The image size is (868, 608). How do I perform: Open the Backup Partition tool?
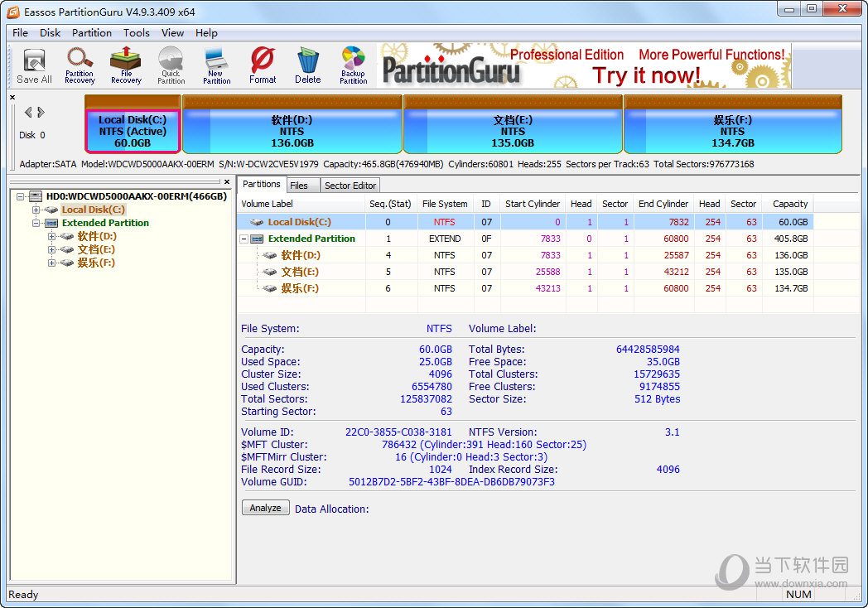(x=353, y=66)
